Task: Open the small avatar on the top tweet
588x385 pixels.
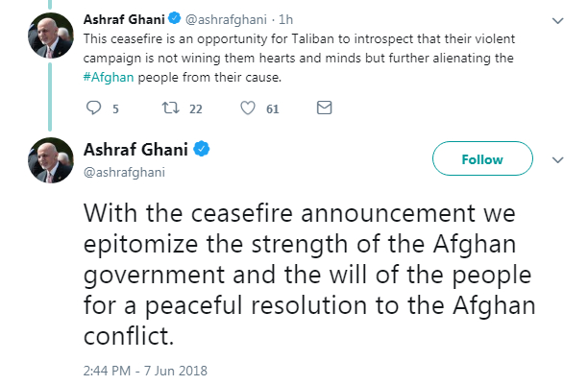Action: [44, 36]
